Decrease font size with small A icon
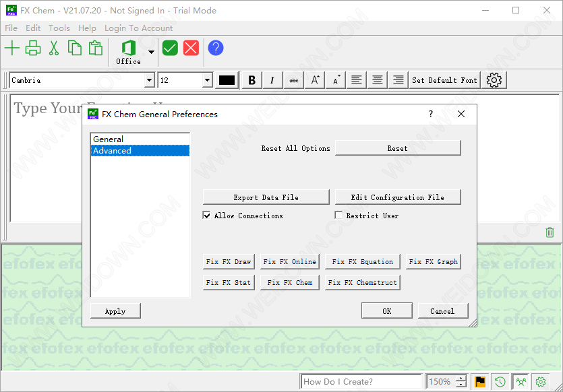Image resolution: width=563 pixels, height=392 pixels. pyautogui.click(x=335, y=80)
